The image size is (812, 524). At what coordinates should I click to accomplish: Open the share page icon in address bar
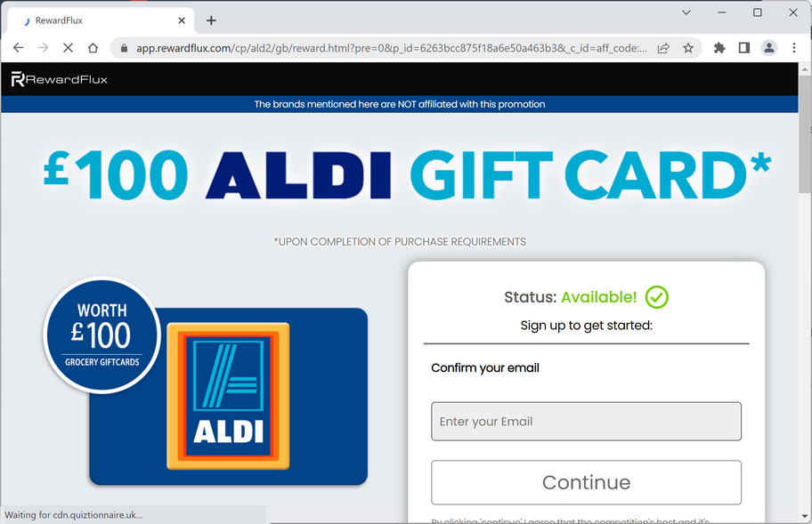pos(663,48)
